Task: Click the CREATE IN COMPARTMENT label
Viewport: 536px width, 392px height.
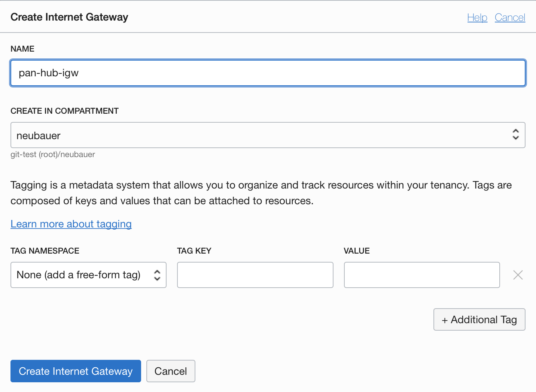Action: point(64,111)
